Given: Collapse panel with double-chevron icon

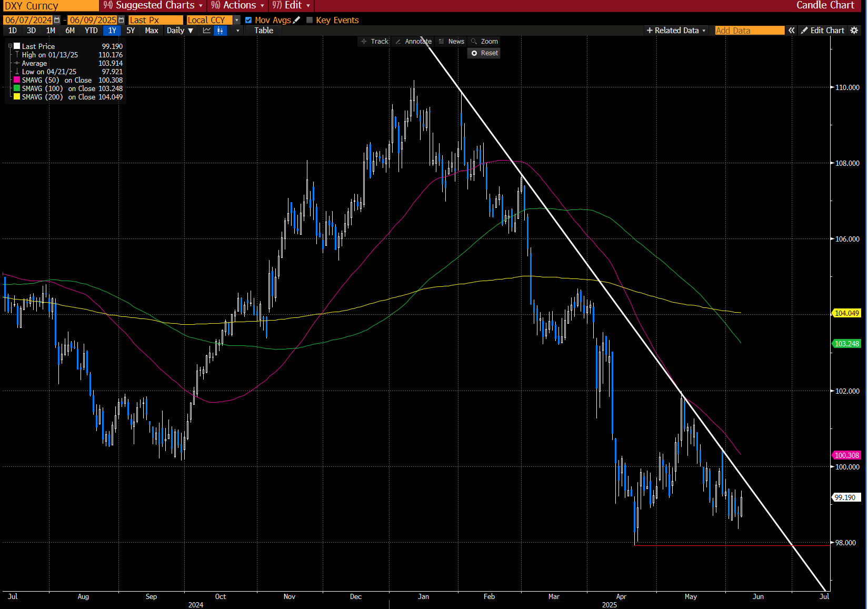Looking at the screenshot, I should click(x=791, y=31).
